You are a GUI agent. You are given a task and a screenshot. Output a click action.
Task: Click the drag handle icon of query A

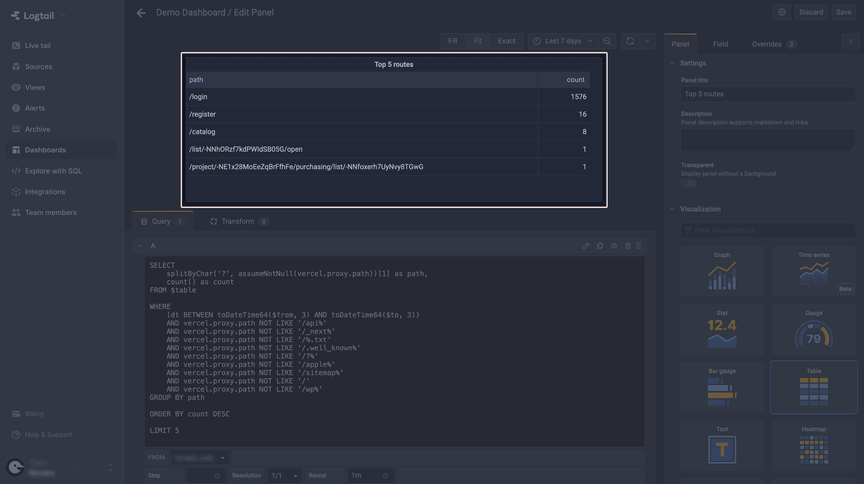pos(639,246)
